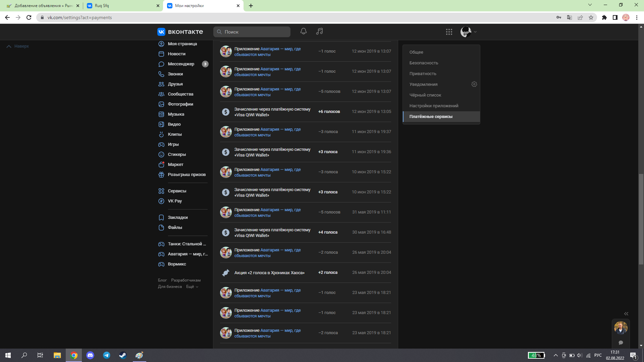Open the VK services grid icon
Viewport: 644px width, 362px height.
click(449, 32)
